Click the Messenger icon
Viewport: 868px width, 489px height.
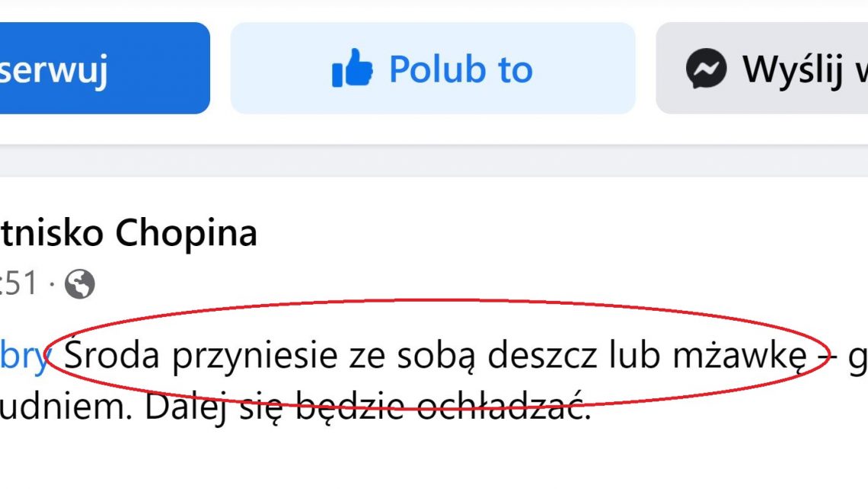tap(706, 69)
